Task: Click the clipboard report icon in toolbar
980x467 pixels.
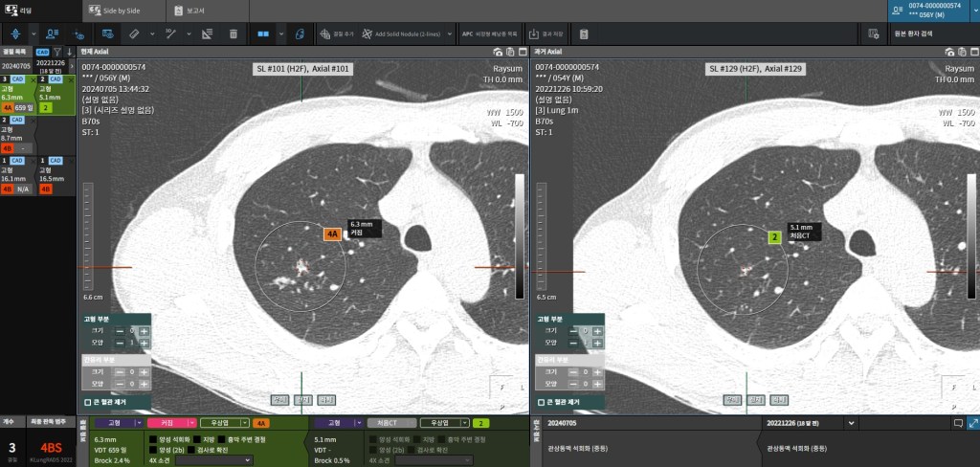Action: [584, 33]
